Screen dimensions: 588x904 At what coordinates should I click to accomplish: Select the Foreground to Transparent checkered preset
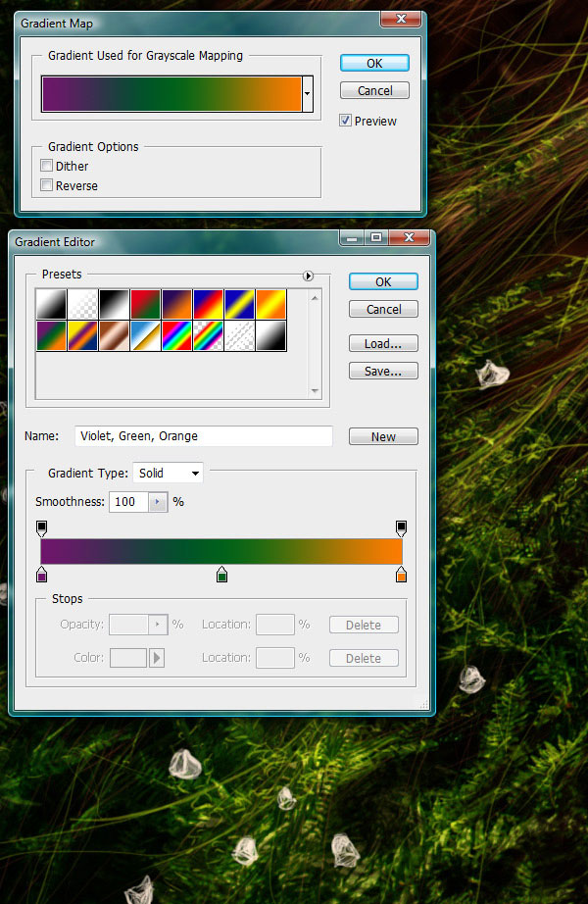tap(82, 304)
